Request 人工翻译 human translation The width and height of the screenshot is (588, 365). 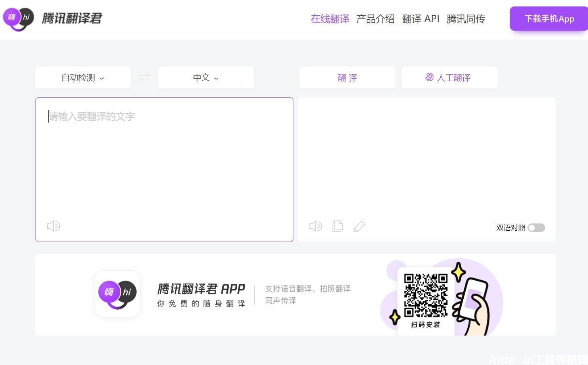(450, 77)
